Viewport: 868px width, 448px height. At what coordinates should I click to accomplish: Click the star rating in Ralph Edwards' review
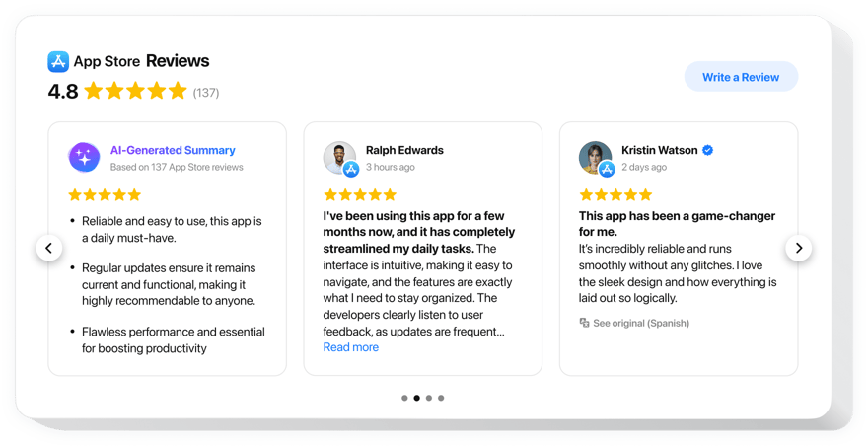[x=360, y=195]
